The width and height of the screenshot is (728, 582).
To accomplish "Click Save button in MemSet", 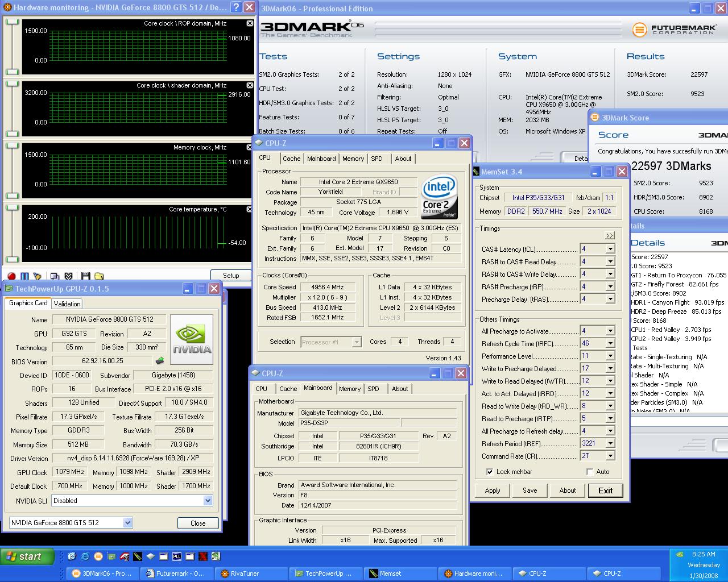I will [x=530, y=490].
